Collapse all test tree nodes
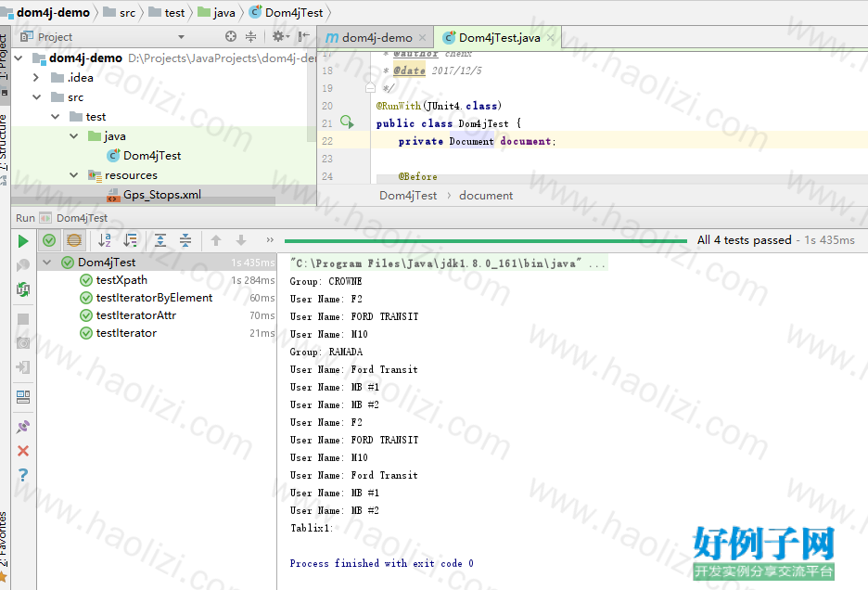868x590 pixels. 185,240
